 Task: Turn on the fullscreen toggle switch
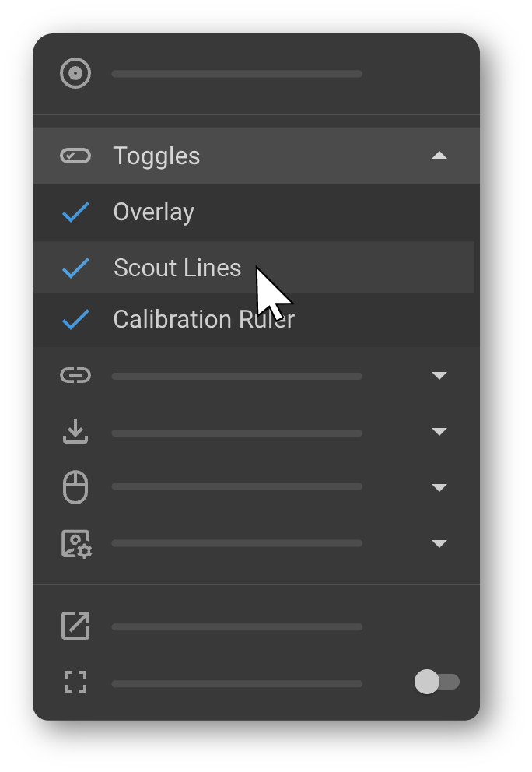click(436, 683)
